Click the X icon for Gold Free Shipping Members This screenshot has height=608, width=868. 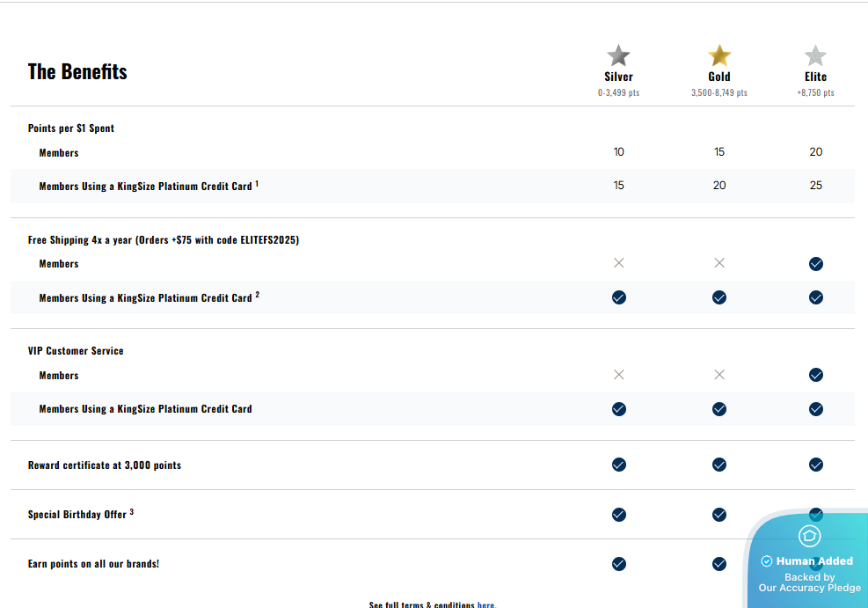tap(719, 263)
